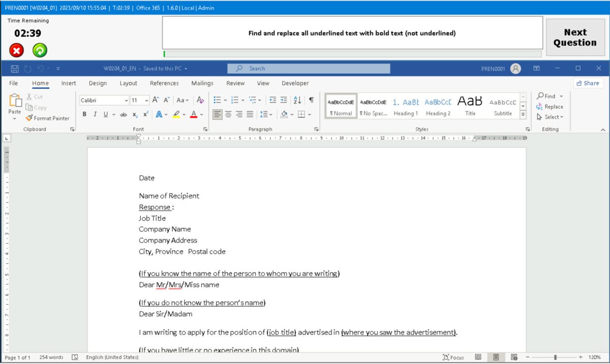
Task: Click the Copy command
Action: [36, 107]
